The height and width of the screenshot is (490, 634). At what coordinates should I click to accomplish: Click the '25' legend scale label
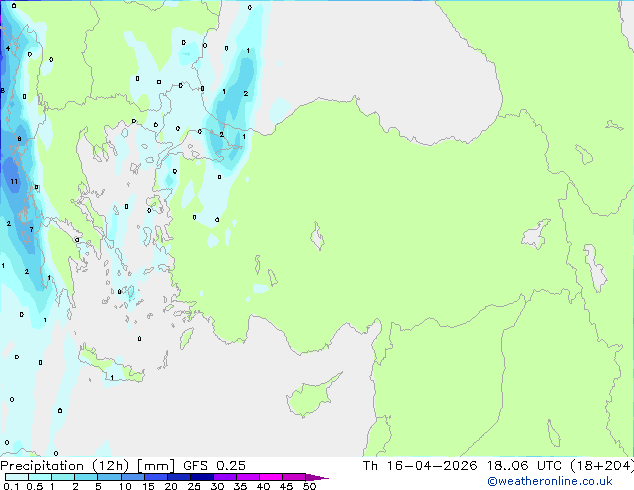(194, 486)
